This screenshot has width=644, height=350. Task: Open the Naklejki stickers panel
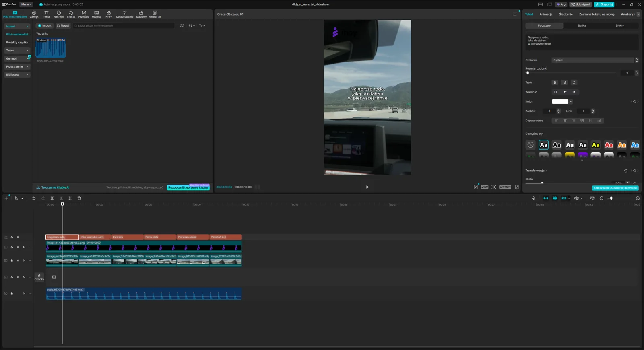59,14
